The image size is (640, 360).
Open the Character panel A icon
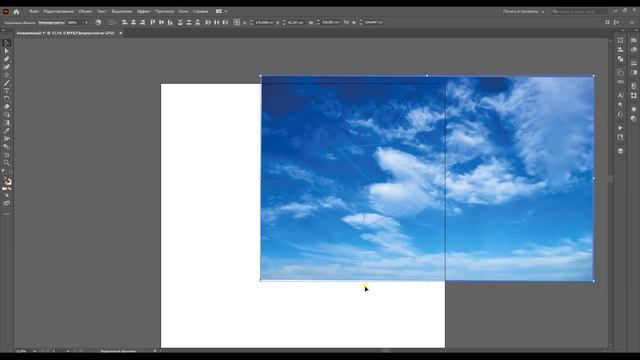click(620, 95)
